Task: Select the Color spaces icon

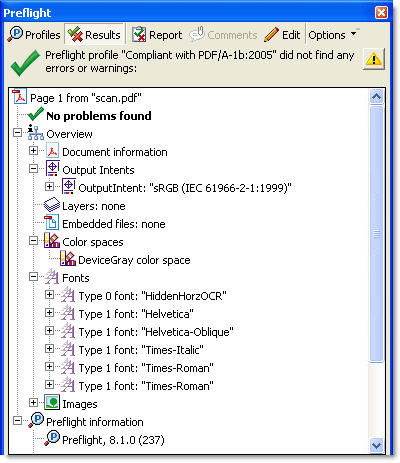Action: [52, 241]
